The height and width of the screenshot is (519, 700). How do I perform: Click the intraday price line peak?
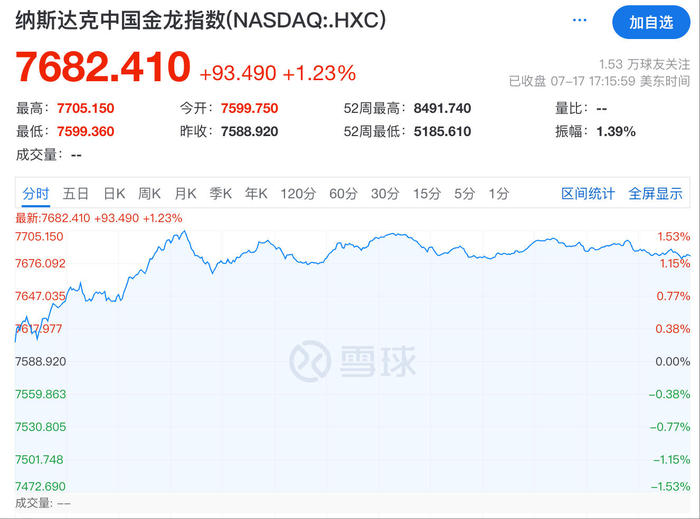pos(184,231)
